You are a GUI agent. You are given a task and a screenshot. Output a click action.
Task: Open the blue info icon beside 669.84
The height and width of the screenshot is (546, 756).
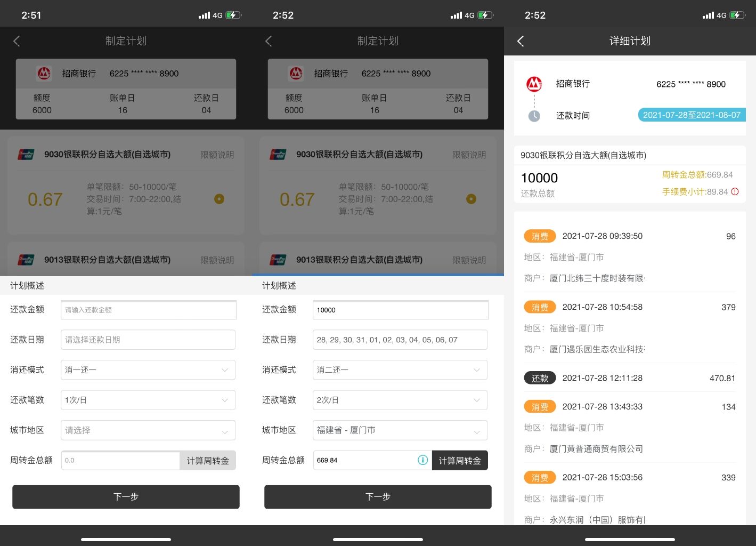[x=422, y=460]
